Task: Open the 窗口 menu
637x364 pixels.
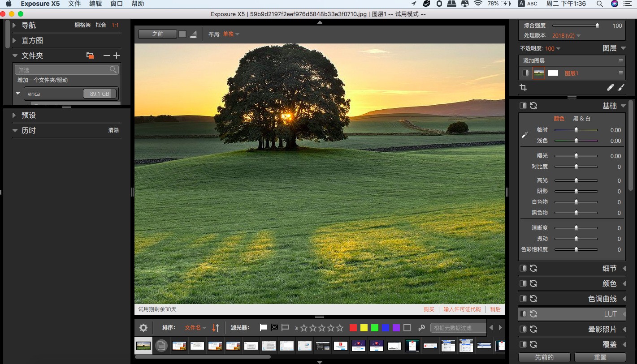Action: click(x=117, y=4)
